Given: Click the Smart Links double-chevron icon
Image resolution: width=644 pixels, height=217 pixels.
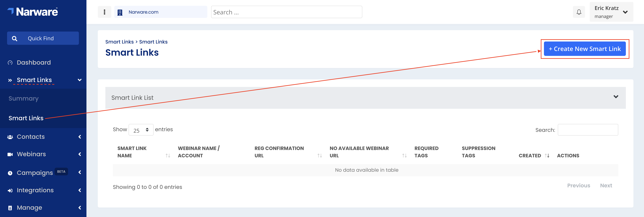Looking at the screenshot, I should (x=10, y=80).
